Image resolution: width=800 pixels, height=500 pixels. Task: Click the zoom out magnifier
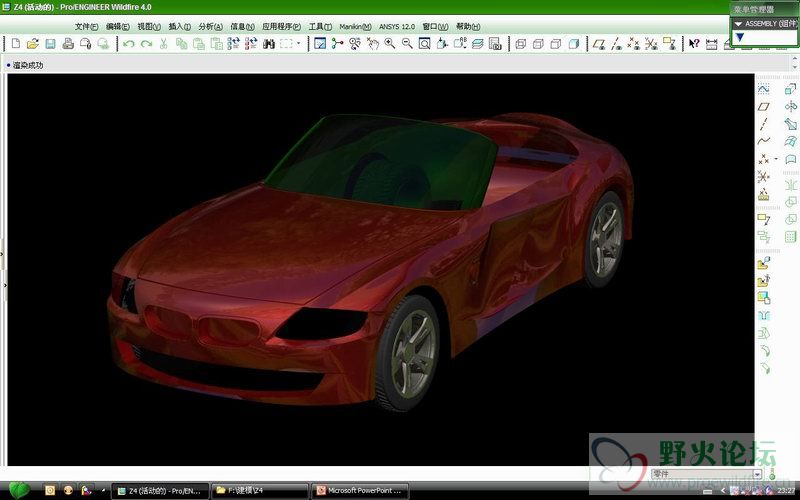(407, 44)
